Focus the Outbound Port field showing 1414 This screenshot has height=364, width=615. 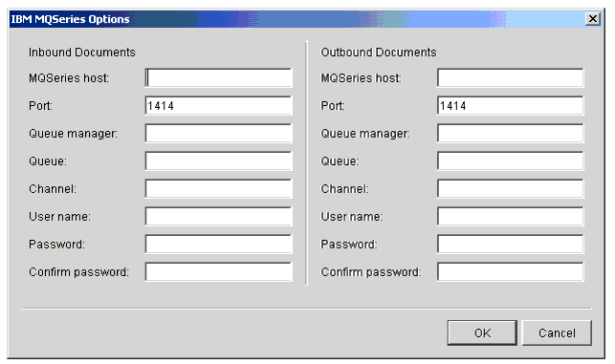point(511,105)
